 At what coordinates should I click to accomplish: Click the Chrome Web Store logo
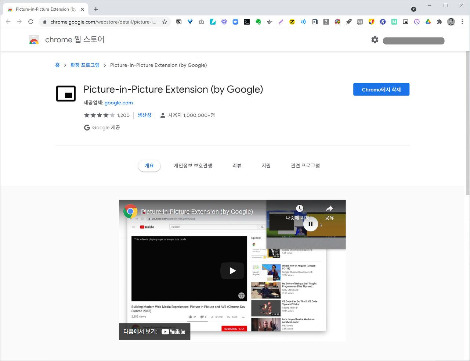click(x=34, y=40)
